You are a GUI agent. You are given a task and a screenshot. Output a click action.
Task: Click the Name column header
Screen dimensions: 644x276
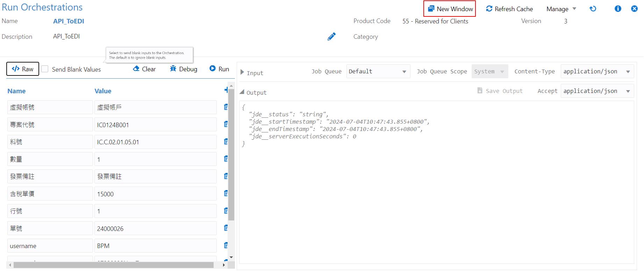point(16,91)
